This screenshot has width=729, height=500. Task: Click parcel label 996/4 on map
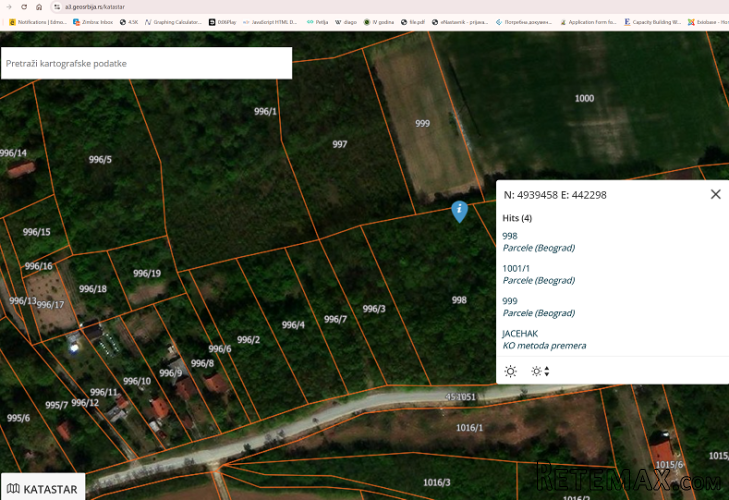[x=293, y=325]
